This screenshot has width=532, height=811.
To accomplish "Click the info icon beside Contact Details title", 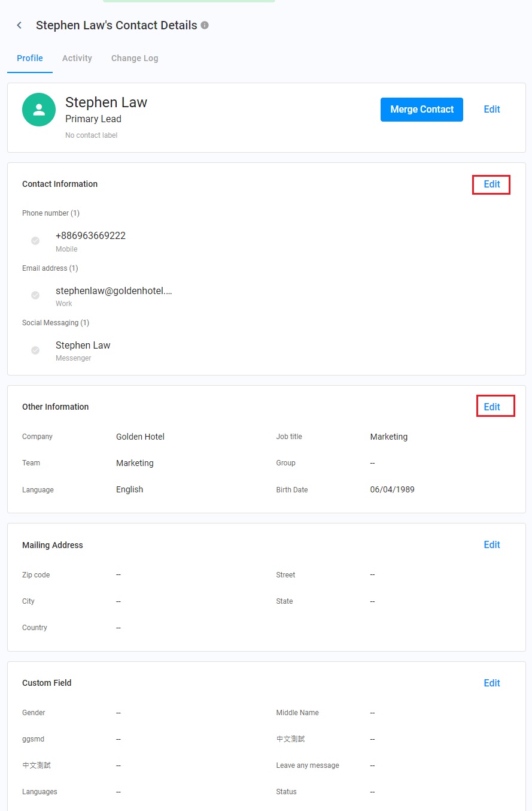I will click(205, 25).
